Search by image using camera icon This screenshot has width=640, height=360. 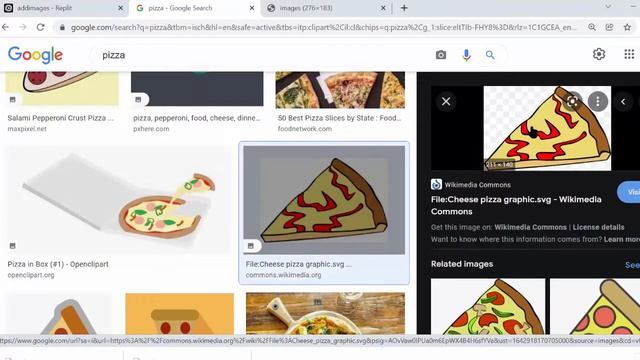(x=440, y=55)
